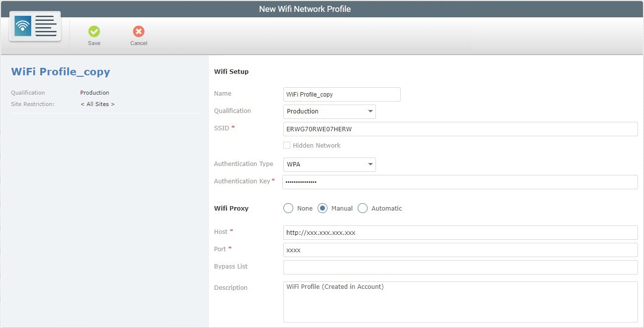This screenshot has width=644, height=328.
Task: Click the Cancel icon
Action: pos(138,33)
